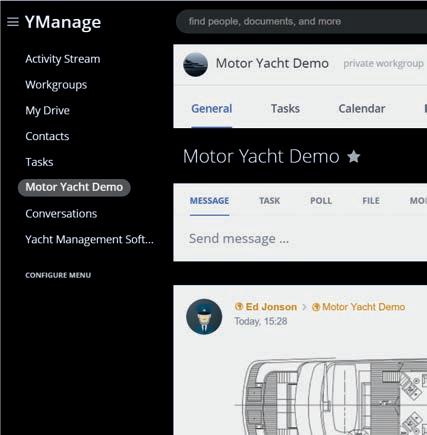Click the icon before Motor Yacht Demo link
427x435 pixels.
316,307
